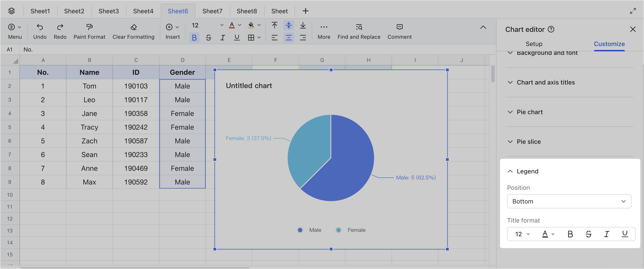Select bottom vertical alignment

pos(303,25)
